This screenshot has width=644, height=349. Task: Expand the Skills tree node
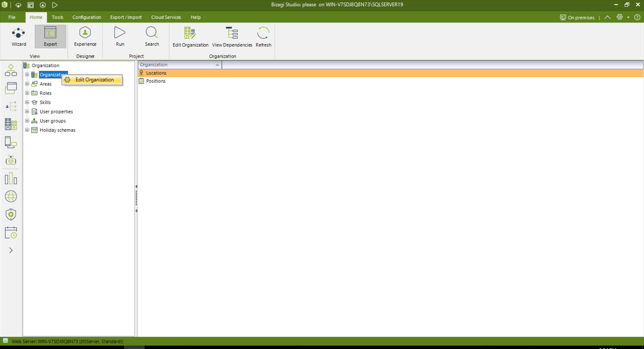27,102
